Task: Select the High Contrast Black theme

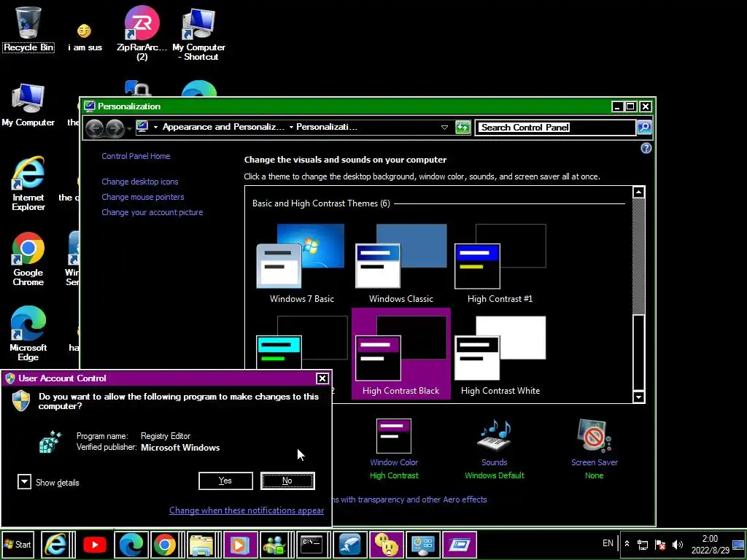Action: 401,354
